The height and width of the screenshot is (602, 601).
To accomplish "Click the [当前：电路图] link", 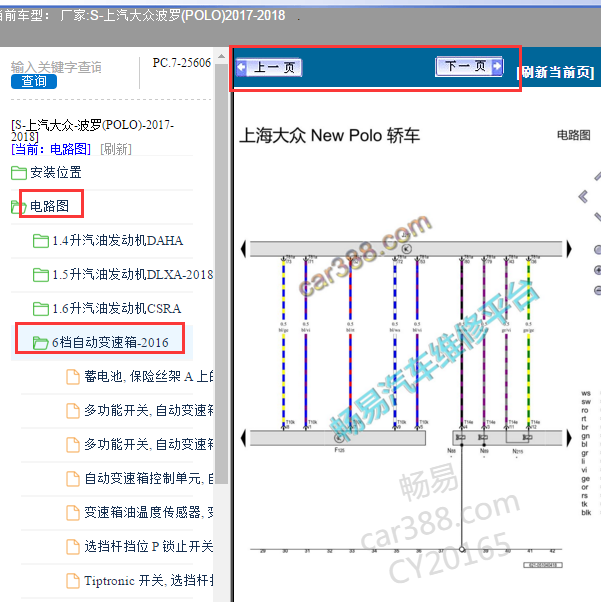I will [x=51, y=149].
